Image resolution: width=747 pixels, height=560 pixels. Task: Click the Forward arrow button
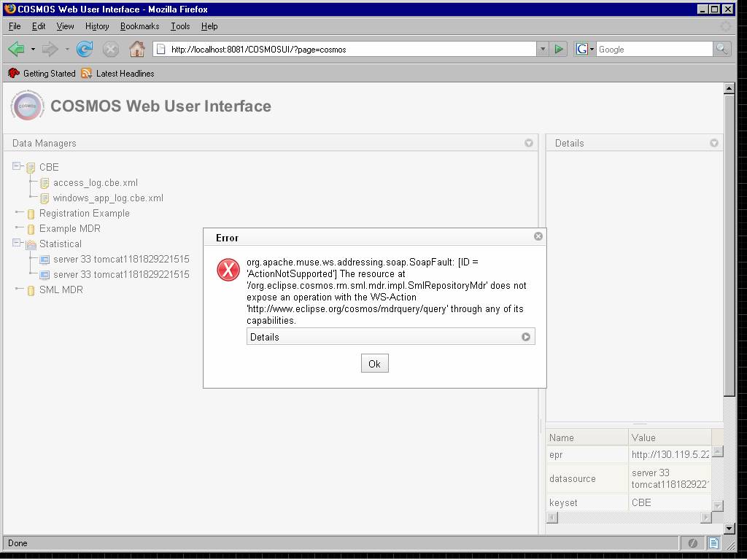(50, 49)
